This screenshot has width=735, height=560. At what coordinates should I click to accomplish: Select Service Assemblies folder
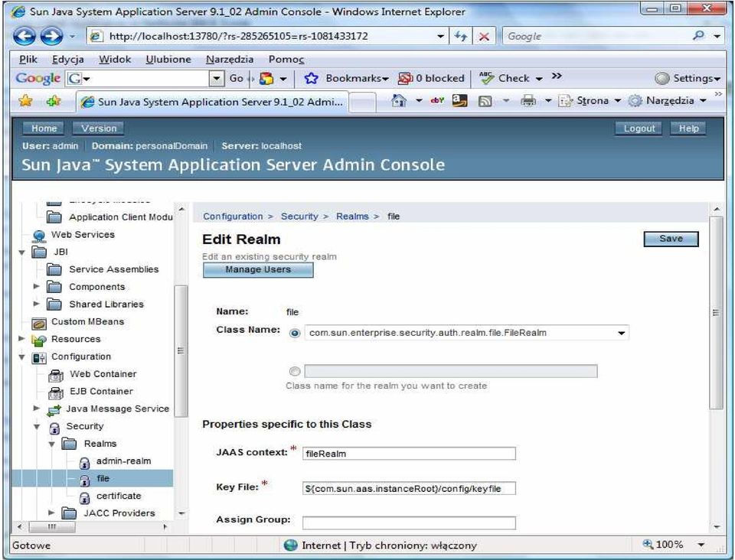pos(54,270)
